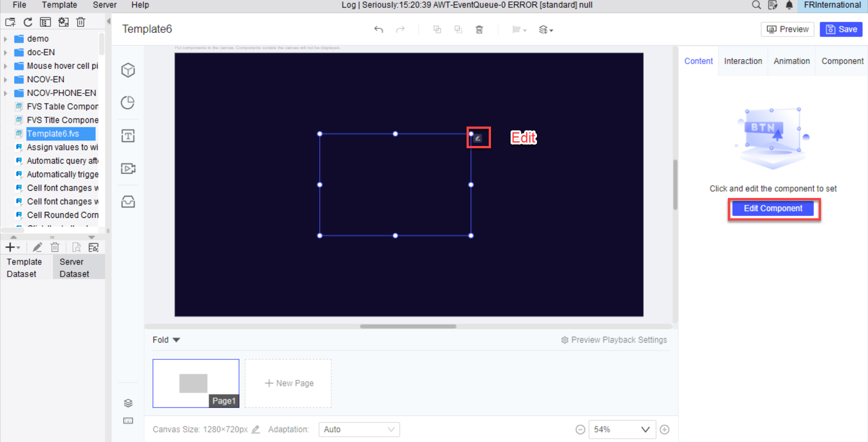The height and width of the screenshot is (442, 868).
Task: Collapse the Fold pages section
Action: click(166, 340)
